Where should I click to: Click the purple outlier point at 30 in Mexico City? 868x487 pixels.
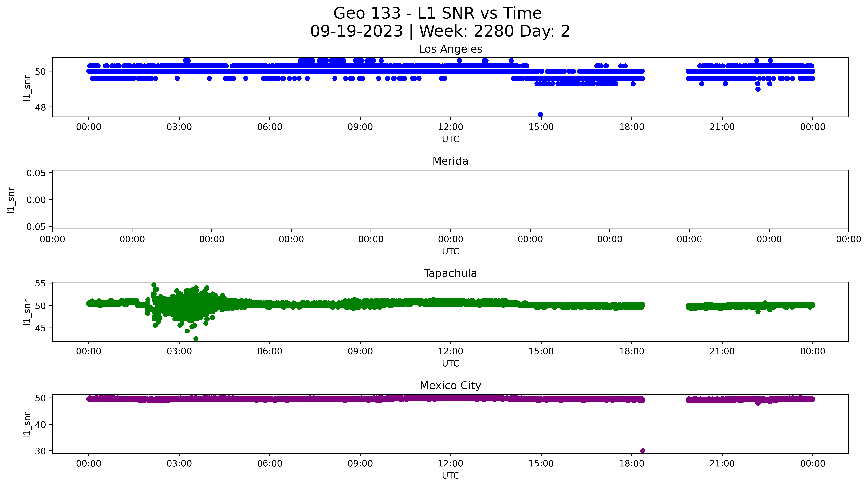tap(643, 451)
